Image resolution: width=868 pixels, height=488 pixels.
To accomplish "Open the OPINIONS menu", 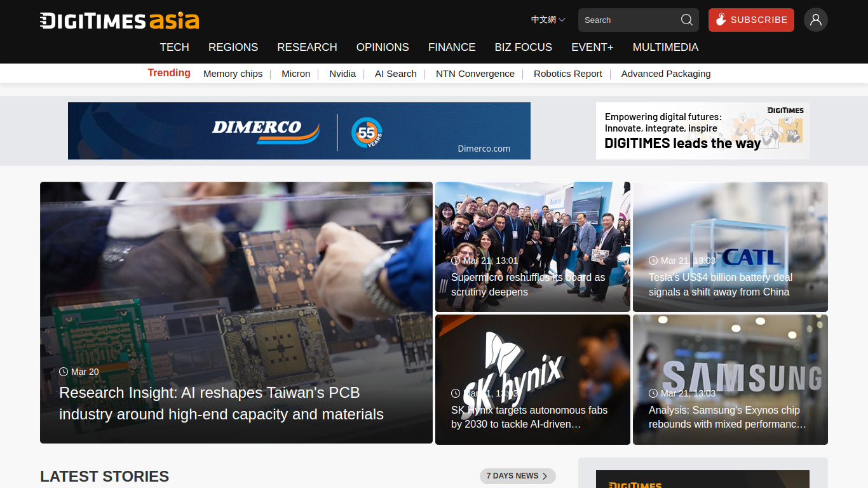I will (383, 47).
